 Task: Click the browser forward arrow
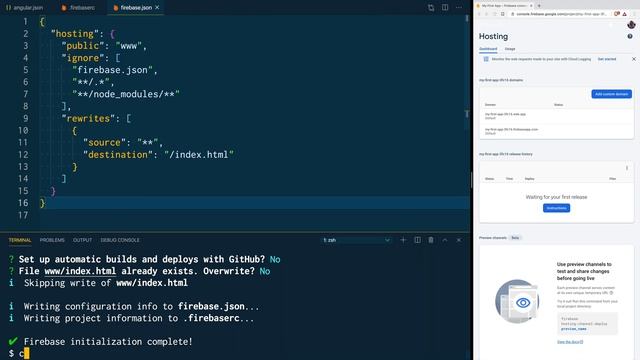coord(487,14)
